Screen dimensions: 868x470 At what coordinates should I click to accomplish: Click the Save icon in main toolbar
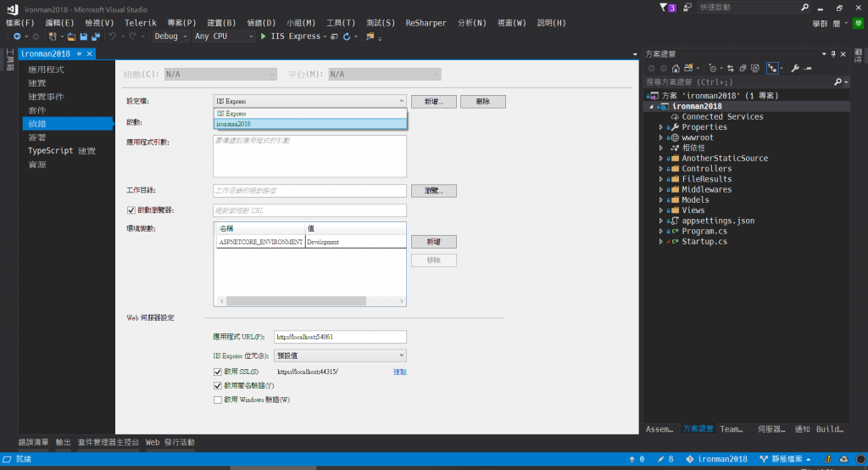point(84,36)
